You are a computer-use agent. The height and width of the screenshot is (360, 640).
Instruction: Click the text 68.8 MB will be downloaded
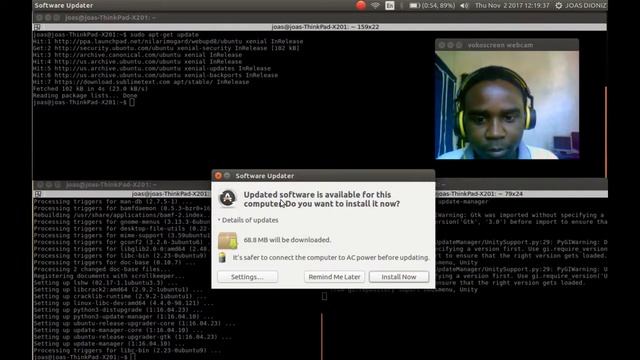click(287, 240)
